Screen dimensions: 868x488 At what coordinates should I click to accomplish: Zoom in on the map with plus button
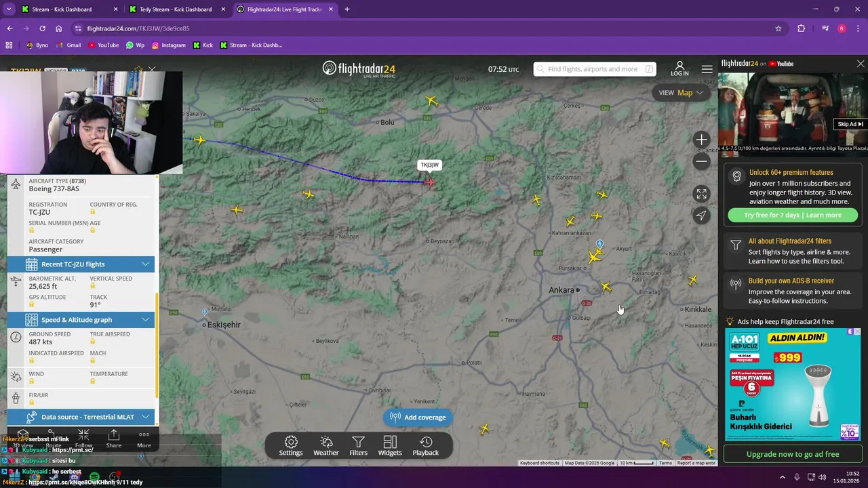701,140
